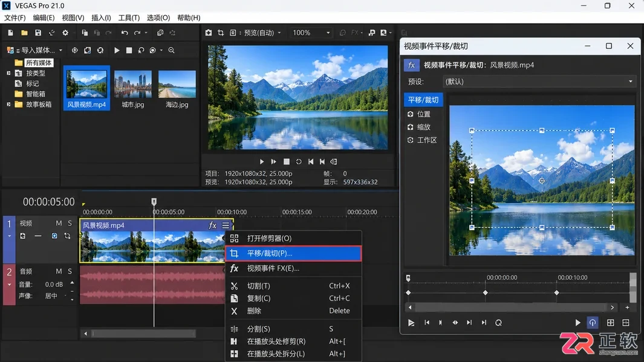Toggle the 位置 option in pan/crop sidebar

[x=419, y=114]
